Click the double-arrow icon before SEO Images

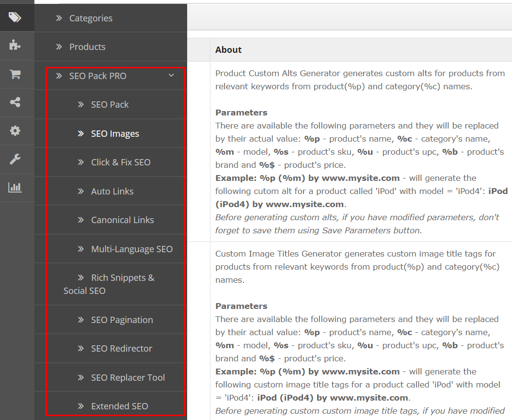pyautogui.click(x=80, y=133)
